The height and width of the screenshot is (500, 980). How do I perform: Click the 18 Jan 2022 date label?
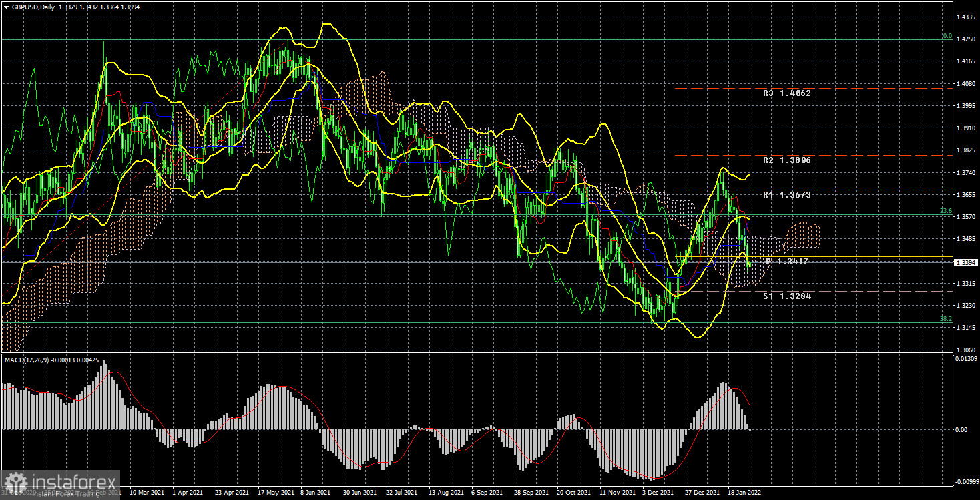pos(745,492)
